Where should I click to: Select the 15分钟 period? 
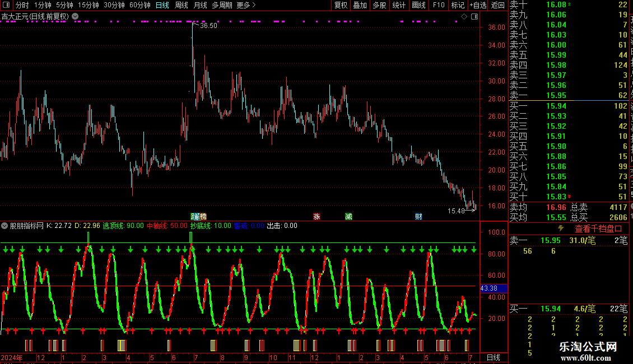tap(88, 5)
